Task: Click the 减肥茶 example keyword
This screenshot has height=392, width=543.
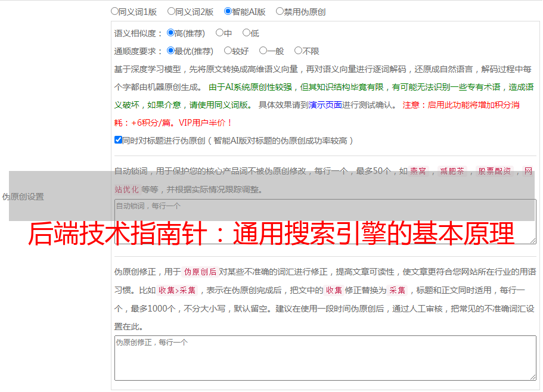Action: (452, 171)
